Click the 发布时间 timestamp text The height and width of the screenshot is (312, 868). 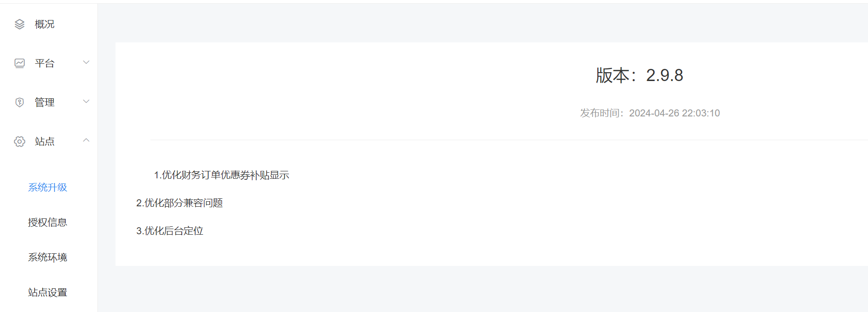(x=650, y=113)
